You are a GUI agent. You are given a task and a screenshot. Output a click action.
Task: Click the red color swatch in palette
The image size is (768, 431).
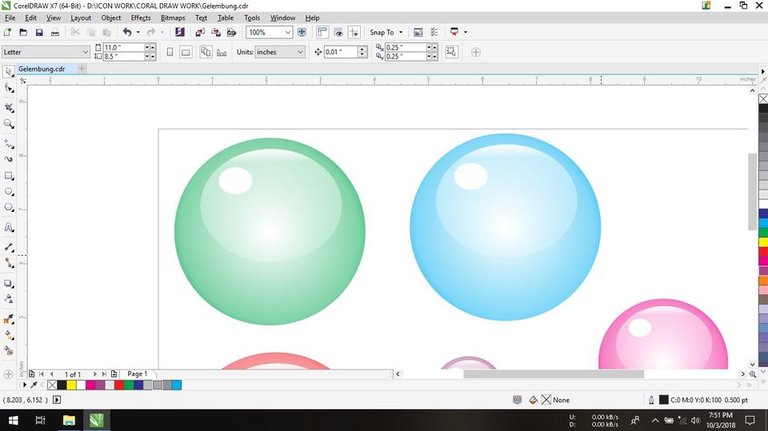[119, 385]
